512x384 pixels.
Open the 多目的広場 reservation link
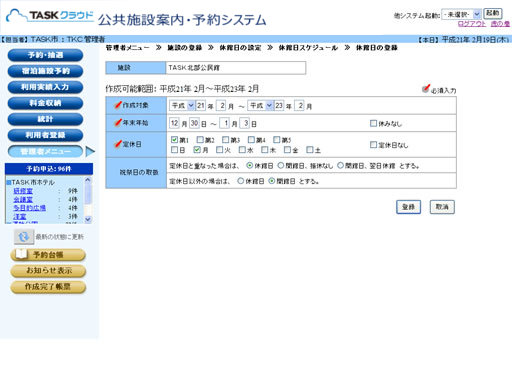coord(29,208)
